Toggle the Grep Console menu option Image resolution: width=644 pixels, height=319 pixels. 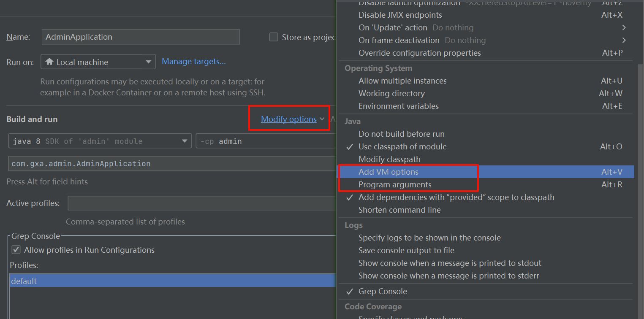(x=383, y=292)
